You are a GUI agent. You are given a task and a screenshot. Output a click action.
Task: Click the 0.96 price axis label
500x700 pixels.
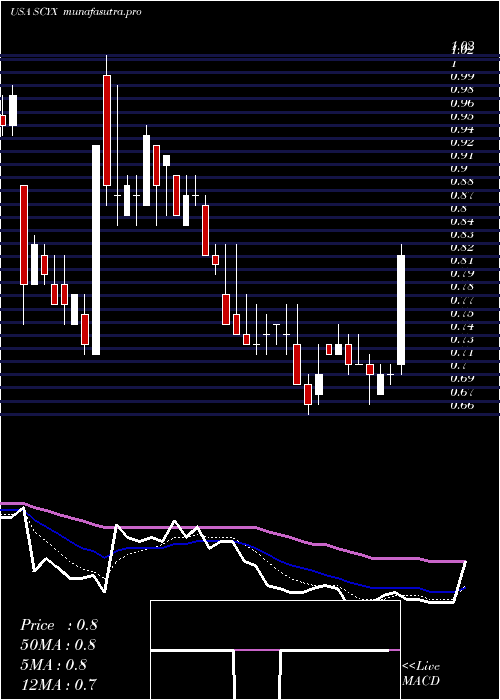pos(462,103)
